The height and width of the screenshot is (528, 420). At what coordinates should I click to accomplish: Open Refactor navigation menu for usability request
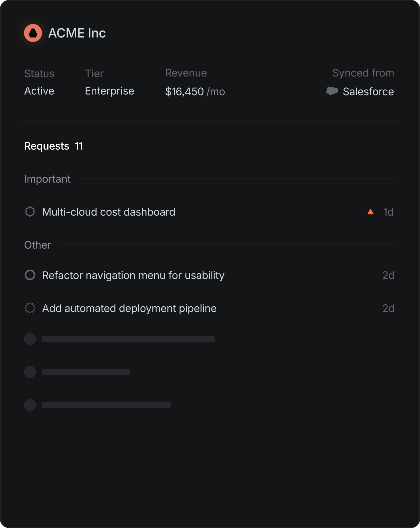pos(133,275)
